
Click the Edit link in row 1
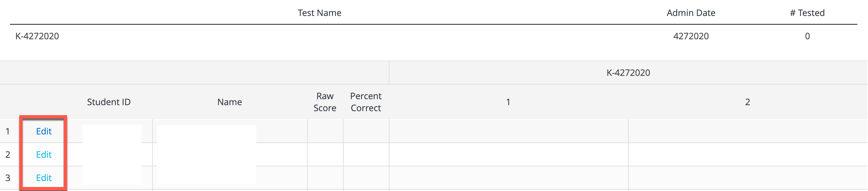(44, 131)
